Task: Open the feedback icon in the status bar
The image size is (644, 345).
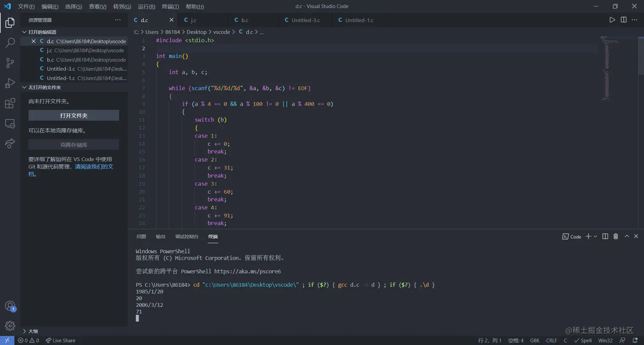Action: (622, 340)
